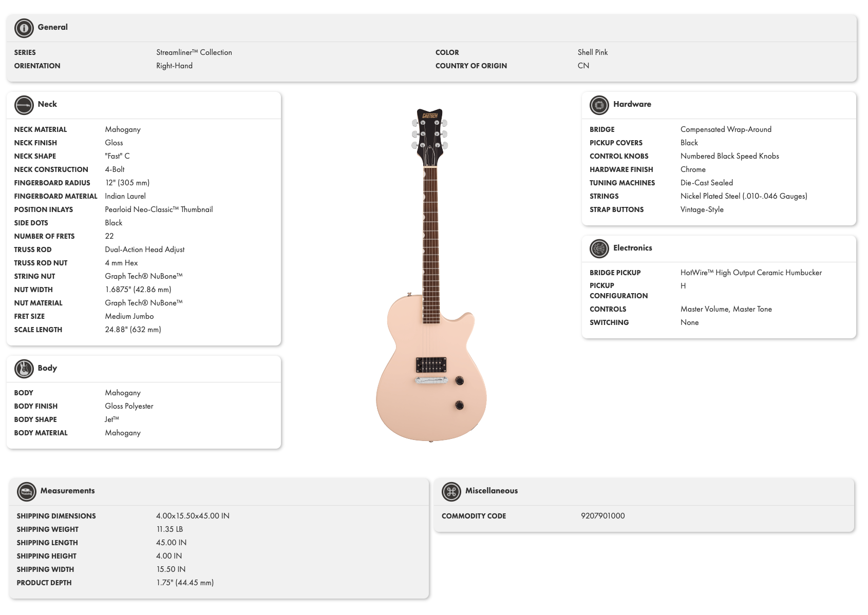
Task: Click the General info icon
Action: 24,28
